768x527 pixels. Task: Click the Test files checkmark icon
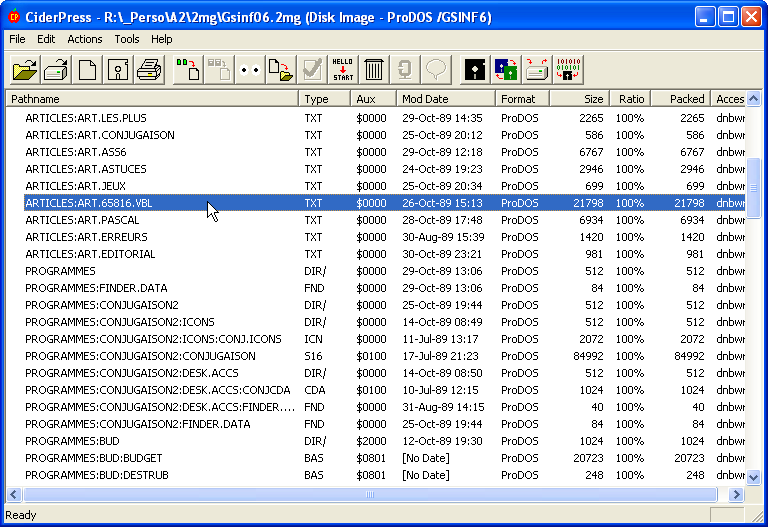click(x=312, y=70)
